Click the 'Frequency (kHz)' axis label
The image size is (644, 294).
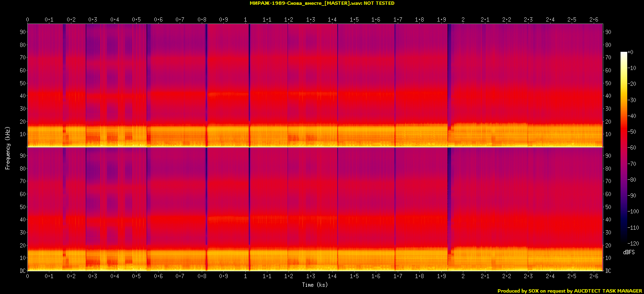pos(8,147)
